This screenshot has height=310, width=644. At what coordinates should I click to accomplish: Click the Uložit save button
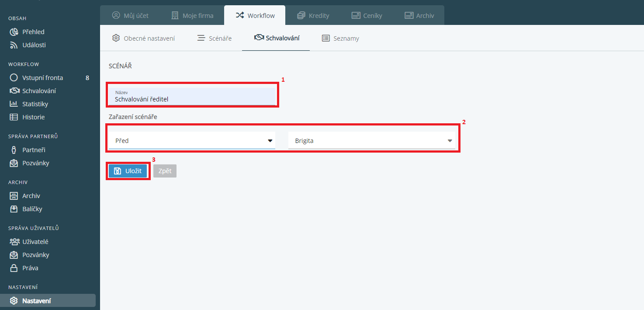tap(128, 171)
